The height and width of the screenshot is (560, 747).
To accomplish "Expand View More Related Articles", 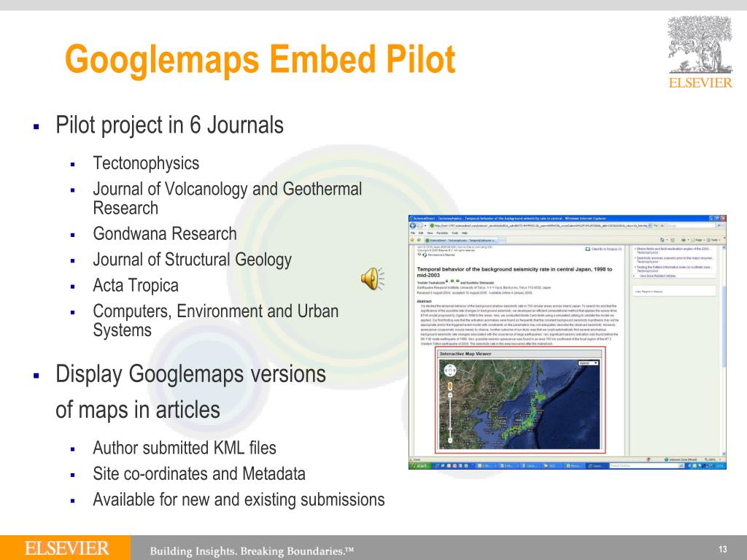I will click(657, 276).
